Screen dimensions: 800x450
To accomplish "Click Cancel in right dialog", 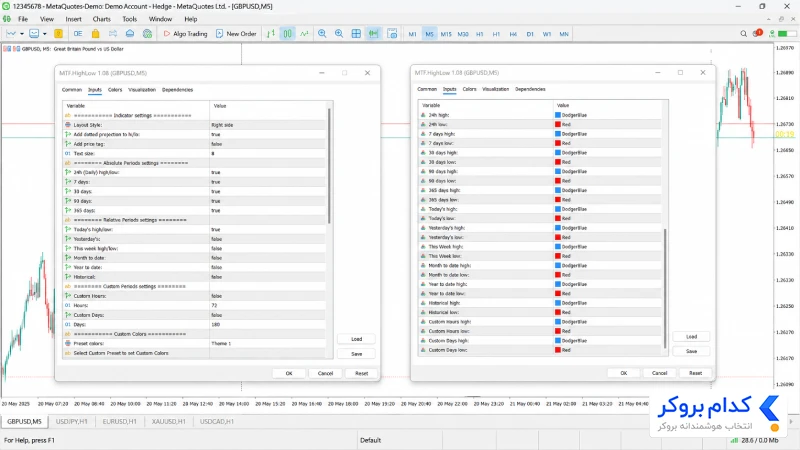I will pyautogui.click(x=659, y=373).
